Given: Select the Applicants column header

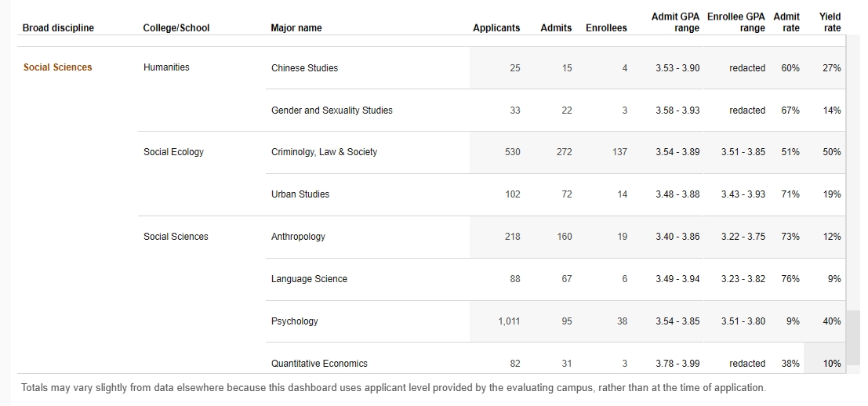Looking at the screenshot, I should click(496, 28).
